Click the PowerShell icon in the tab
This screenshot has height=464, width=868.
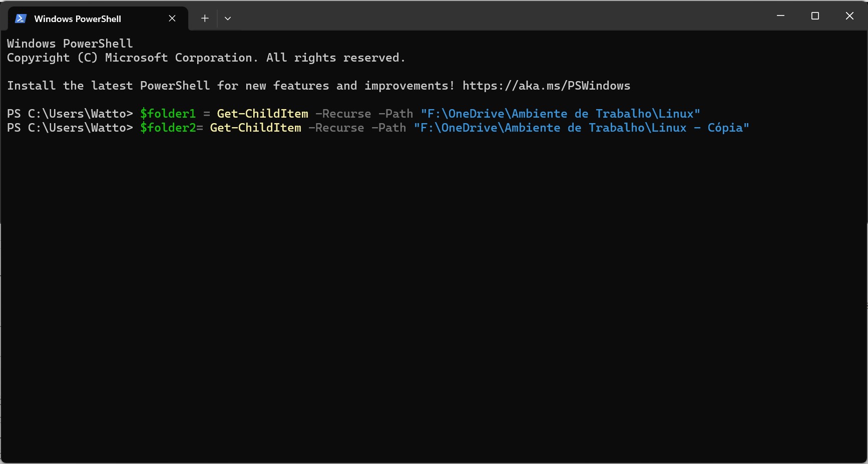21,19
